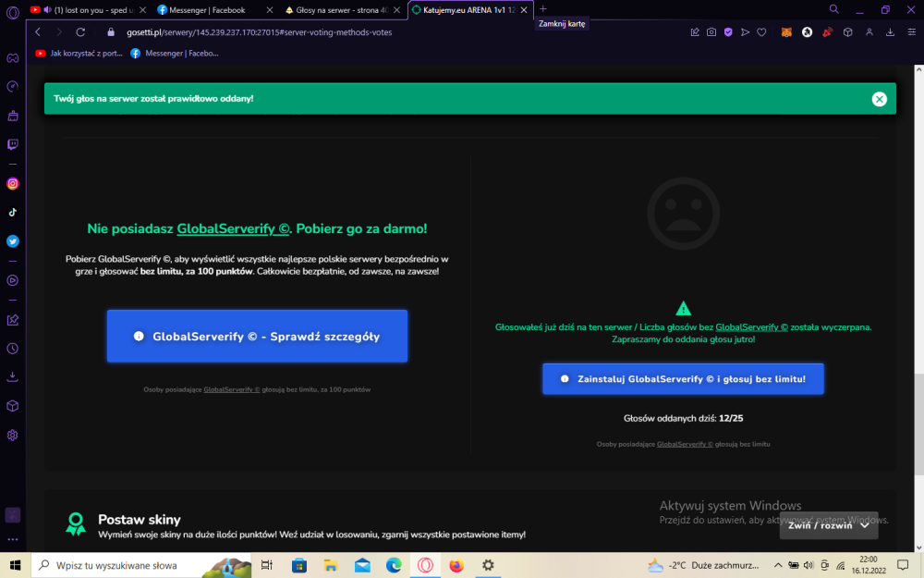Take a snapshot with camera icon
Image resolution: width=924 pixels, height=578 pixels.
tap(711, 32)
